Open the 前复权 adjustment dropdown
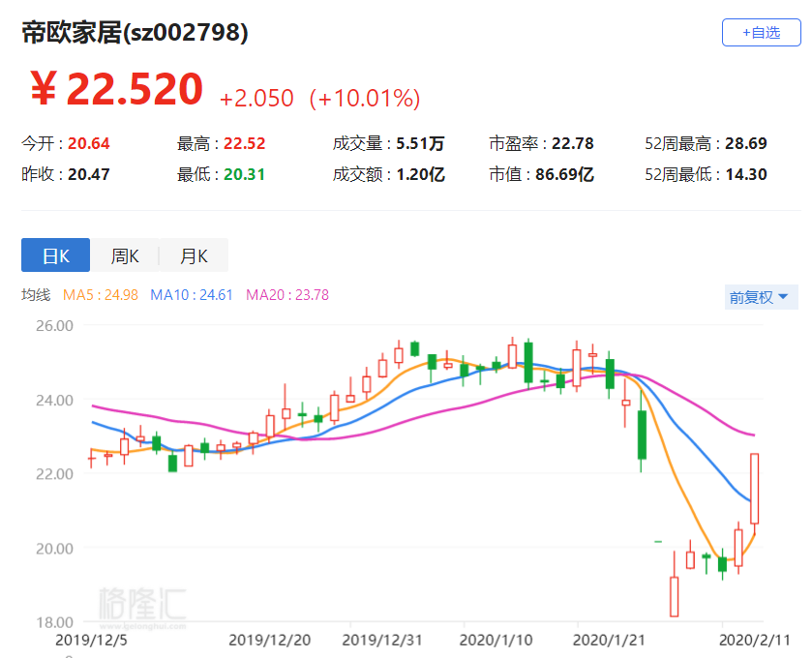This screenshot has width=812, height=658. (762, 297)
